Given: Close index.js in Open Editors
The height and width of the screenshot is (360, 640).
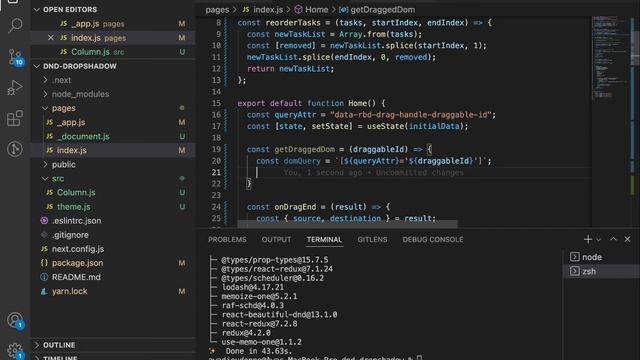Looking at the screenshot, I should click(x=51, y=38).
